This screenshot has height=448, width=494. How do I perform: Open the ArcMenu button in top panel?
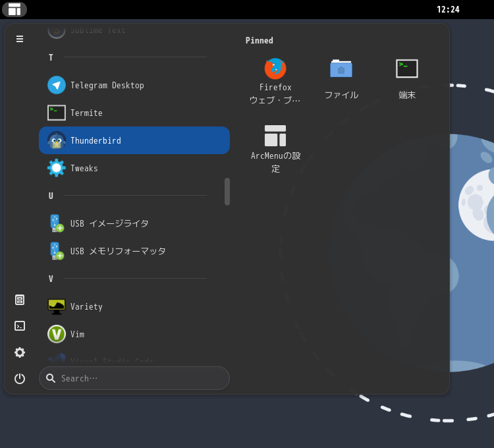(14, 9)
